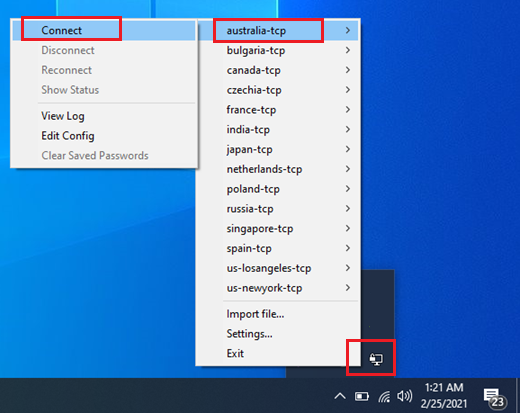520x413 pixels.
Task: Open the battery status icon
Action: [x=362, y=396]
